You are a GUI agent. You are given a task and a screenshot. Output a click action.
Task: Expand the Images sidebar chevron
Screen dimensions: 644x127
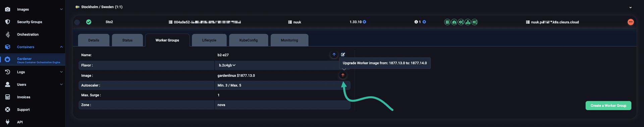point(61,9)
